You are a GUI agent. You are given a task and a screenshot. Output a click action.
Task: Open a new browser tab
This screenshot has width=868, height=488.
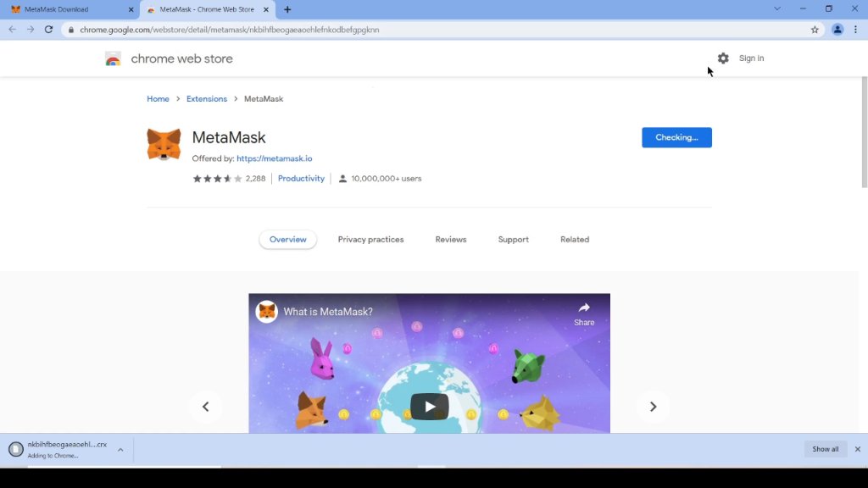coord(287,9)
